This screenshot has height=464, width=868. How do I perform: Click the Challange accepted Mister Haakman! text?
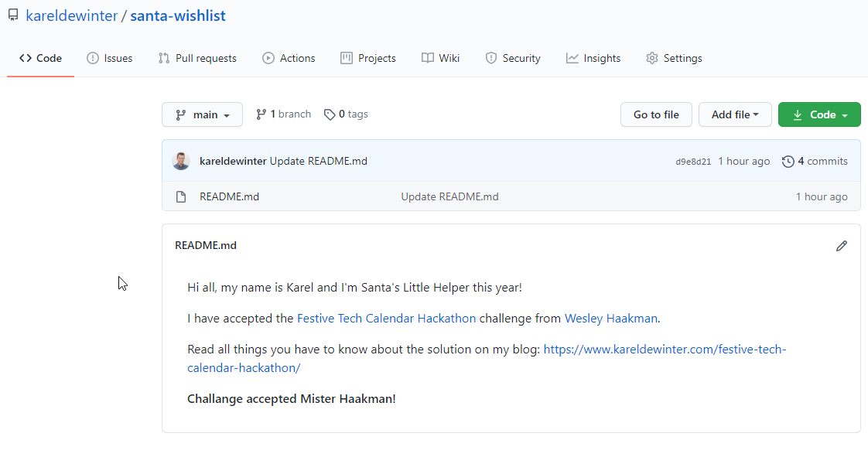pyautogui.click(x=291, y=399)
